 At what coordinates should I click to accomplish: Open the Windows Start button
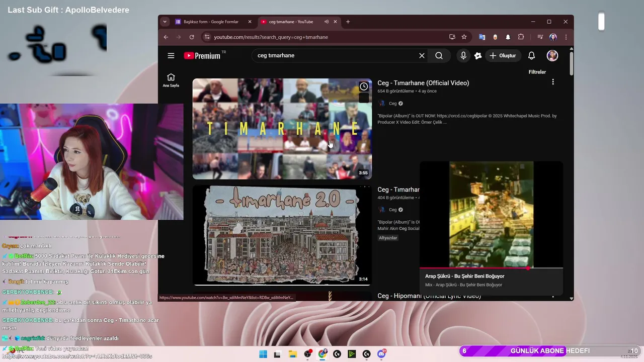click(263, 354)
